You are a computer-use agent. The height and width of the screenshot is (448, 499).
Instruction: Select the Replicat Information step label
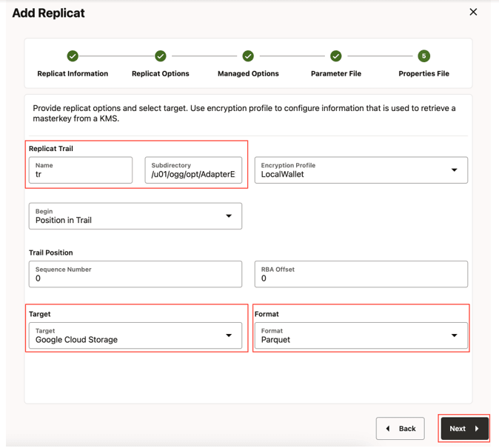point(73,73)
